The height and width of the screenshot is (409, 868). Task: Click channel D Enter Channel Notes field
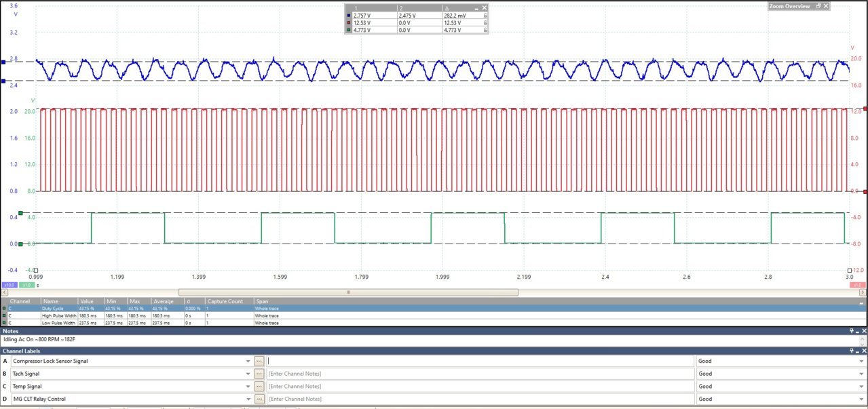point(480,399)
